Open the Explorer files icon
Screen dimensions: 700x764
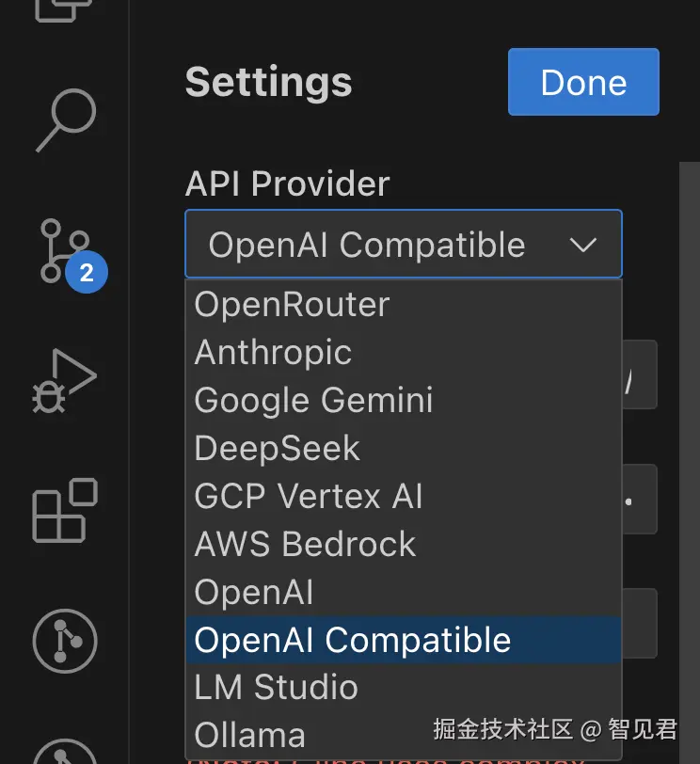65,9
